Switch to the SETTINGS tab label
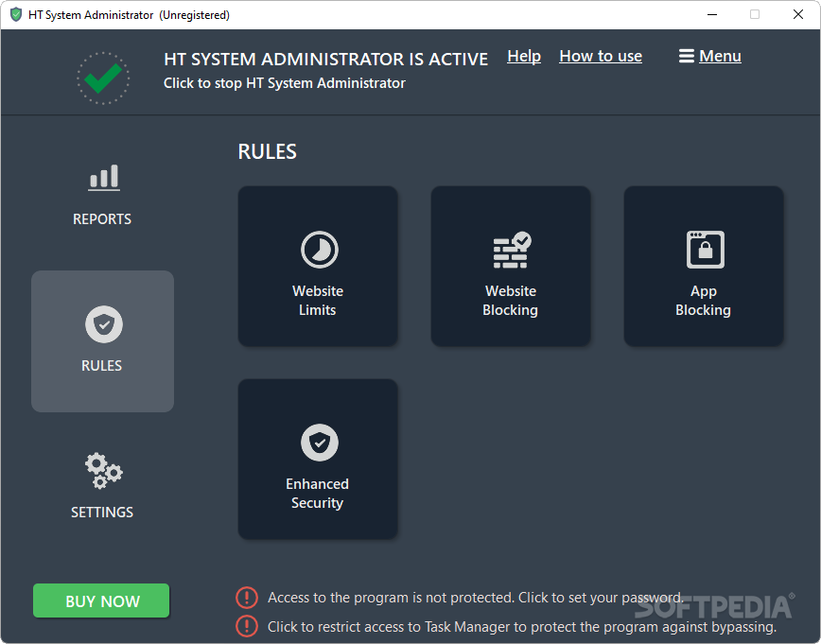 (x=102, y=512)
